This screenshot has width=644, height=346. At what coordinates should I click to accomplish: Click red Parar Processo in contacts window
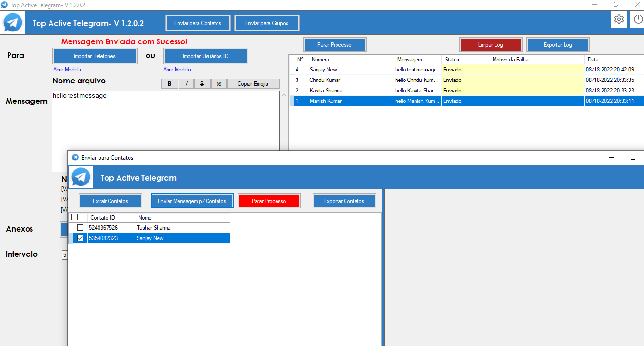268,201
